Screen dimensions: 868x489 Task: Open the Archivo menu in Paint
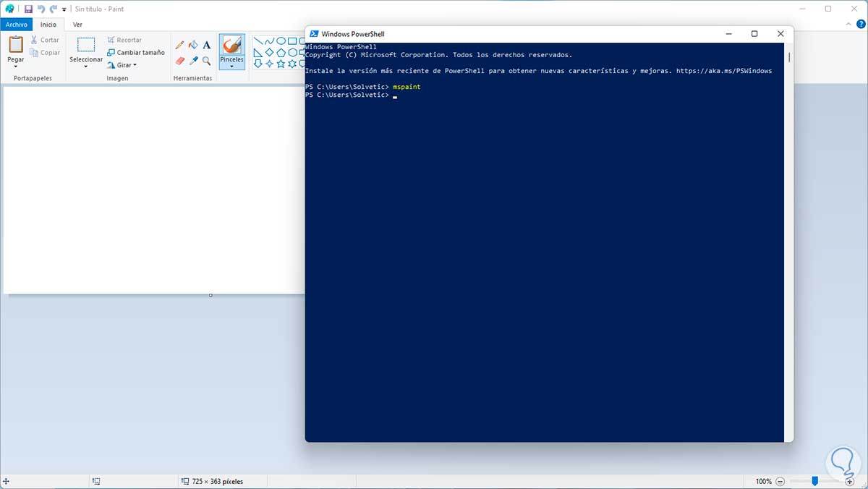(16, 24)
